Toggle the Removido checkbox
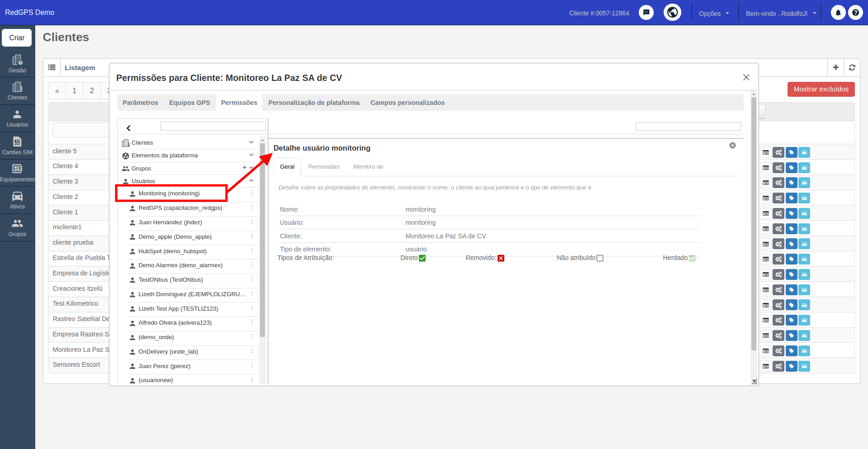The width and height of the screenshot is (868, 449). click(501, 258)
